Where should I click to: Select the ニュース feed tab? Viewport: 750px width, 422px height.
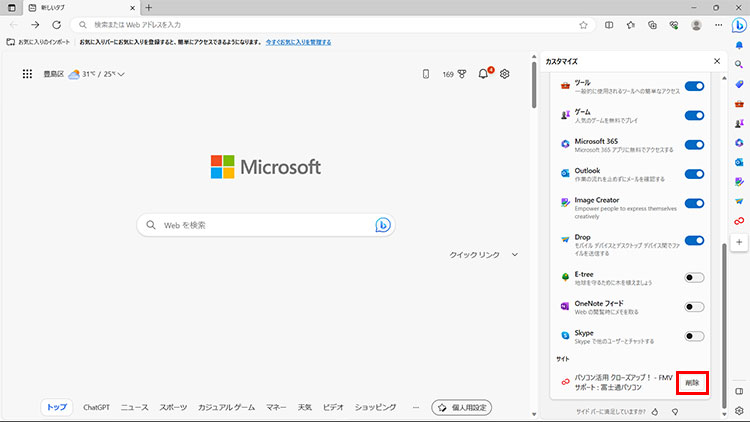[134, 407]
